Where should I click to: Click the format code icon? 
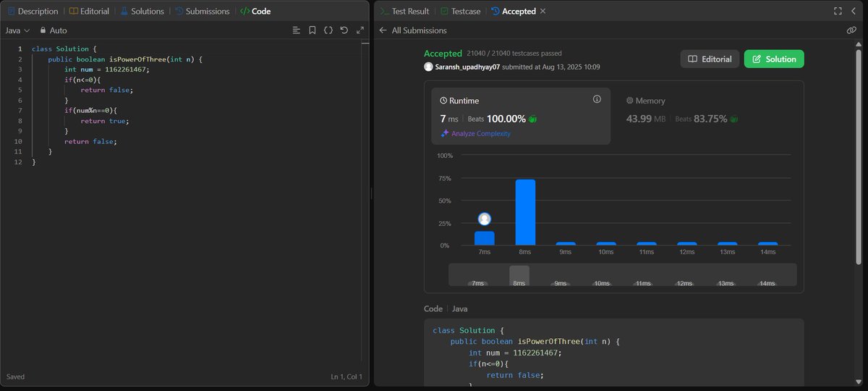tap(296, 30)
